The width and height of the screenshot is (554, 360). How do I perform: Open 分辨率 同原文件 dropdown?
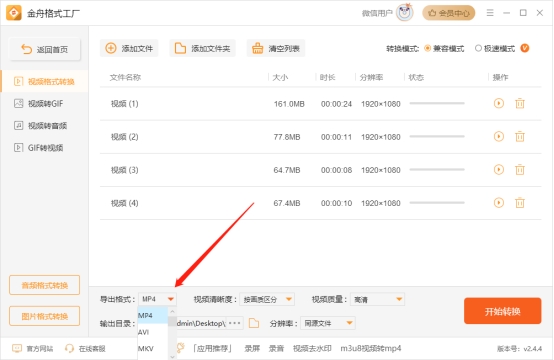(x=328, y=323)
